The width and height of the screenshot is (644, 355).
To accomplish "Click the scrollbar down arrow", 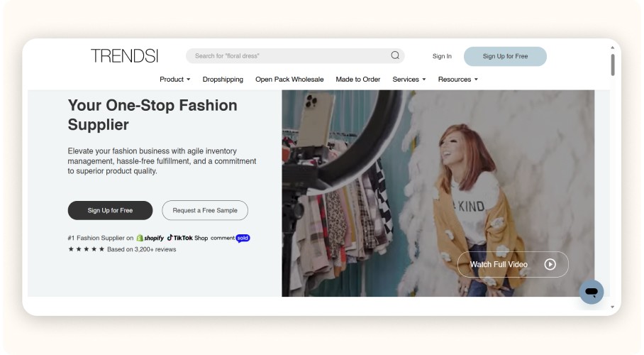I will 612,307.
